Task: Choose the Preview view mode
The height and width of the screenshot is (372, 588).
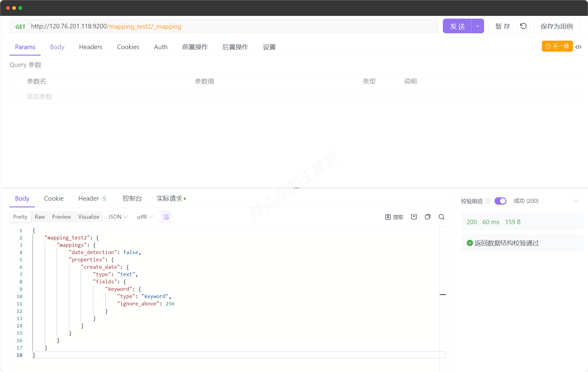Action: pyautogui.click(x=61, y=217)
